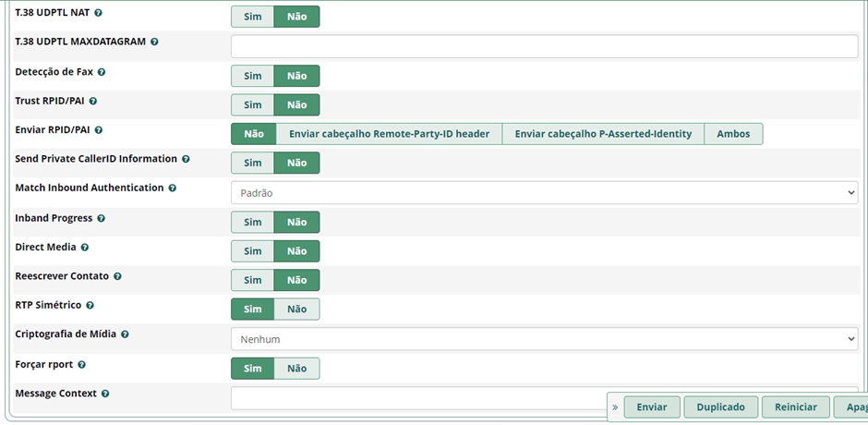Viewport: 868px width, 425px height.
Task: Expand the action bar double-arrow
Action: pos(616,407)
